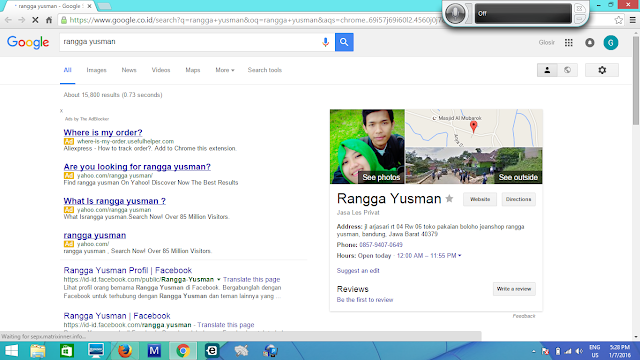Open Are you looking for rangga yusman
This screenshot has height=360, width=640.
click(x=137, y=167)
